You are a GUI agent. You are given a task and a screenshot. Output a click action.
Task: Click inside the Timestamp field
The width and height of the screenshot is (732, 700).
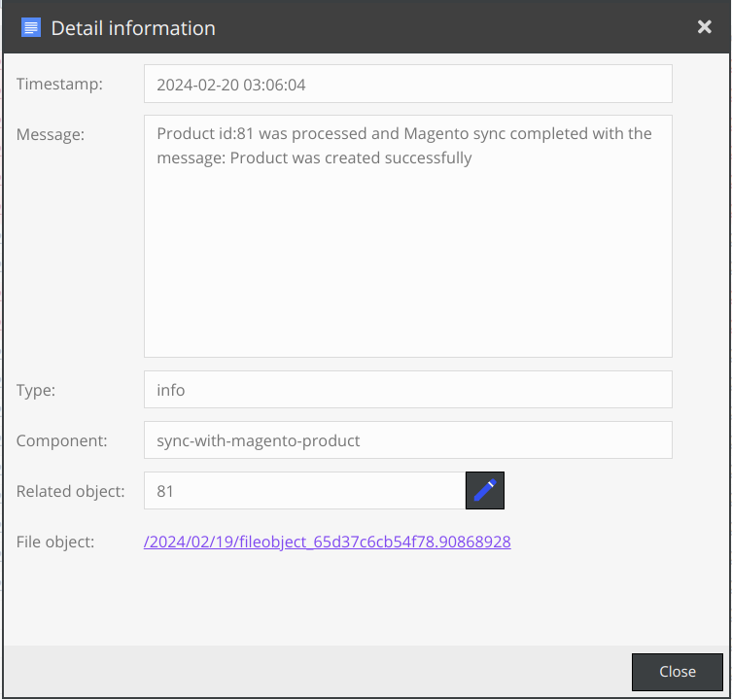(x=408, y=84)
